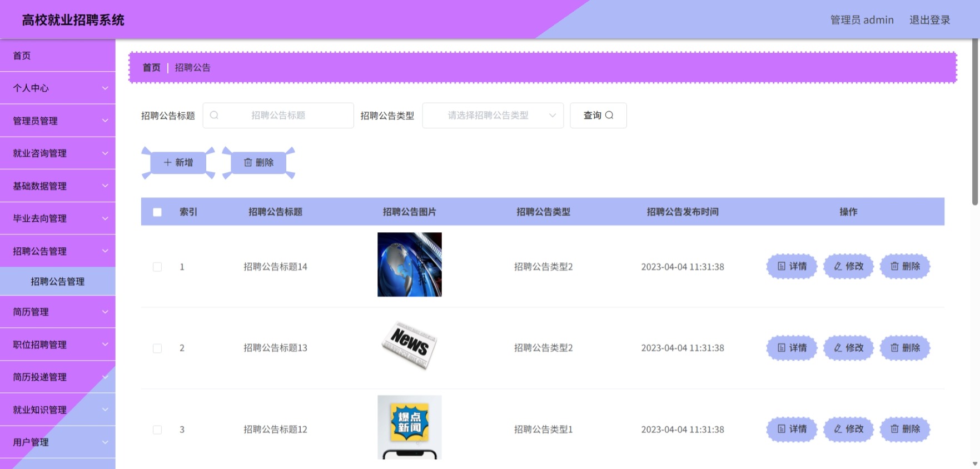Toggle the select-all checkbox in table header

click(x=157, y=212)
